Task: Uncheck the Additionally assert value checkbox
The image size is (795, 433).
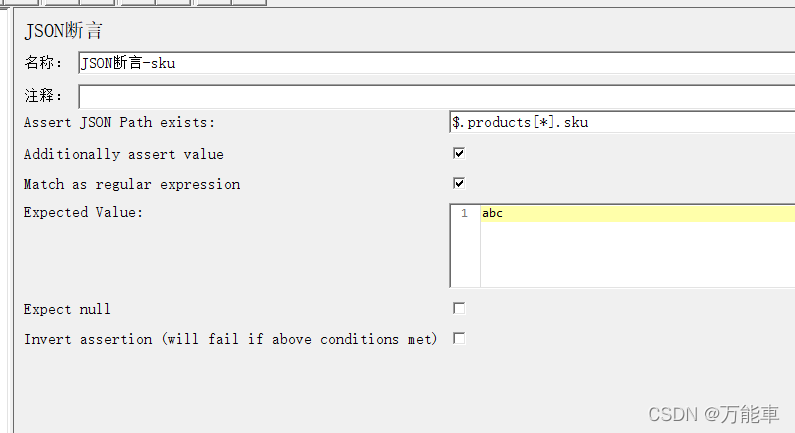Action: pos(459,153)
